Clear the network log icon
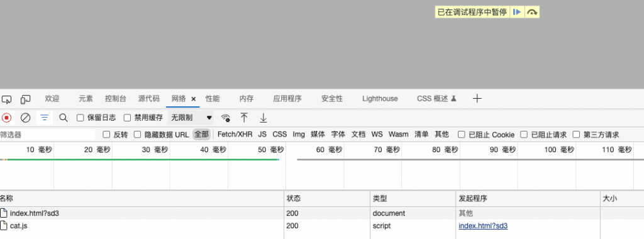The width and height of the screenshot is (644, 239). [25, 118]
